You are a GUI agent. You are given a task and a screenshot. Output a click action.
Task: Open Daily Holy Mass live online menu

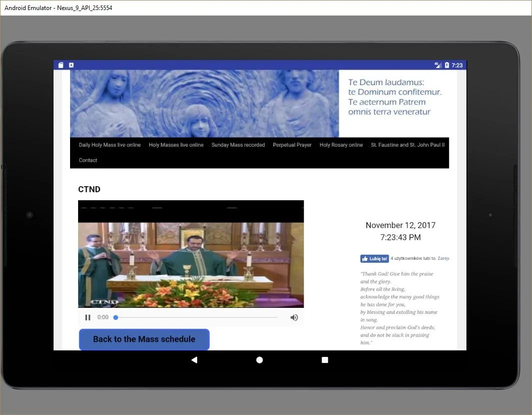click(110, 145)
